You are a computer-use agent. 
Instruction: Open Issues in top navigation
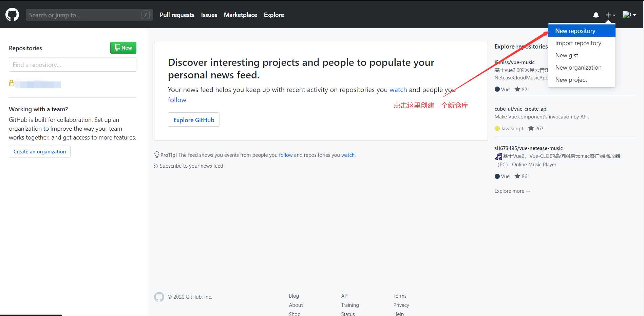click(x=209, y=15)
